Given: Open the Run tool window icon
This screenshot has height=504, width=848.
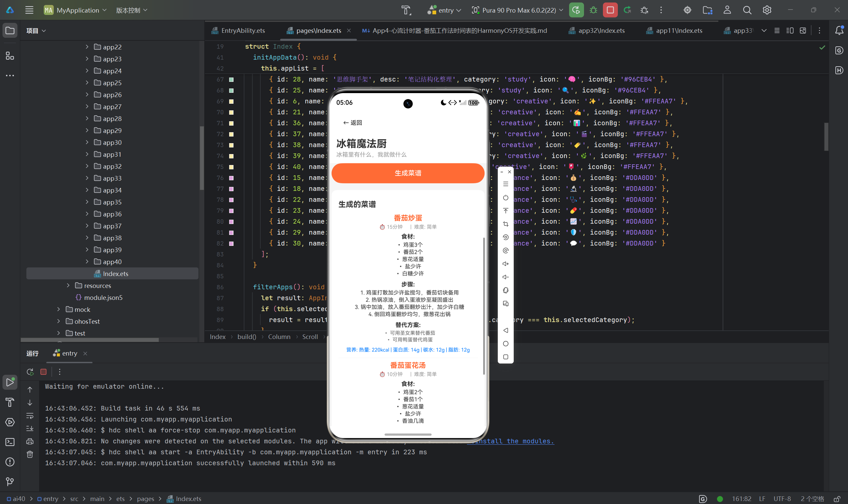Looking at the screenshot, I should (x=10, y=382).
